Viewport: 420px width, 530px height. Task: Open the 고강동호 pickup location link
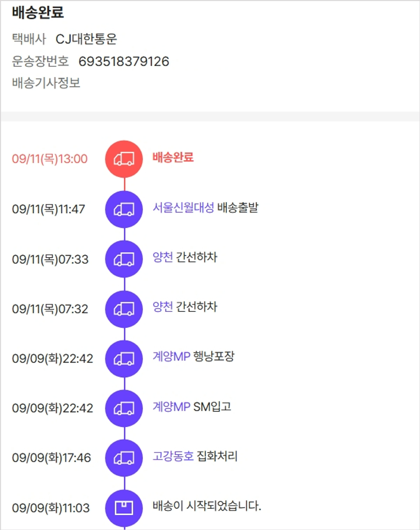point(173,457)
